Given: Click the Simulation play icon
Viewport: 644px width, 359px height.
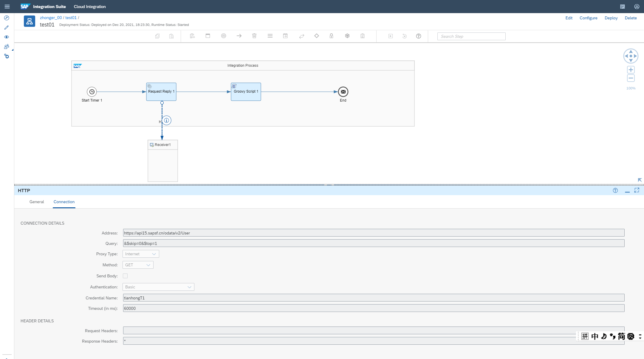Looking at the screenshot, I should [391, 36].
